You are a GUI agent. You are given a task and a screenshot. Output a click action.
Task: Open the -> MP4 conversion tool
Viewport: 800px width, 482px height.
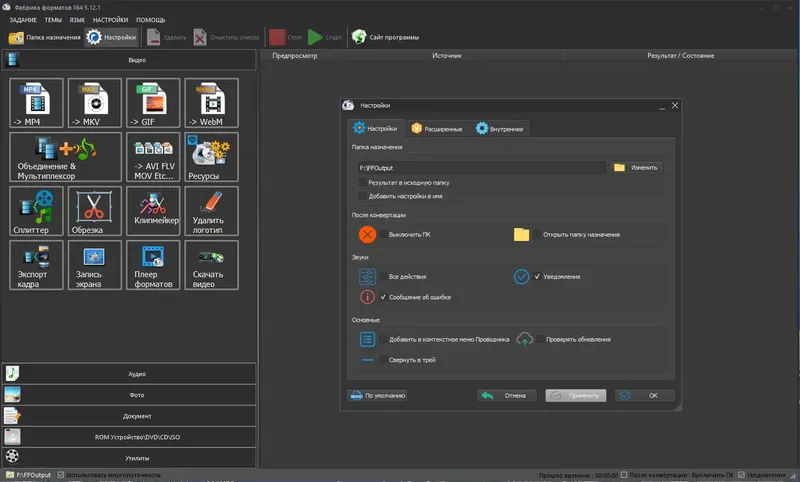click(x=36, y=103)
